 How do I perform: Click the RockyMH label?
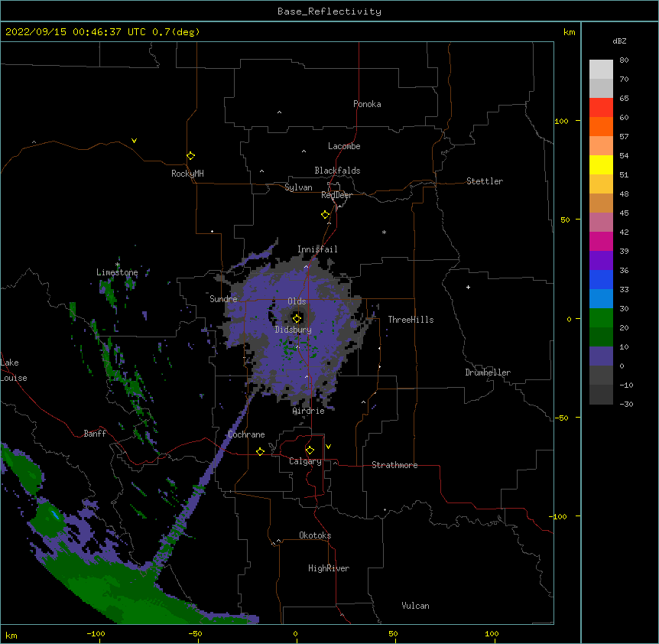click(187, 174)
